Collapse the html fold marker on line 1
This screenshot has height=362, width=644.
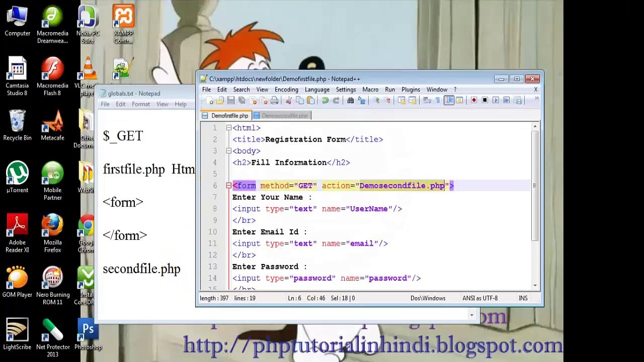click(228, 128)
